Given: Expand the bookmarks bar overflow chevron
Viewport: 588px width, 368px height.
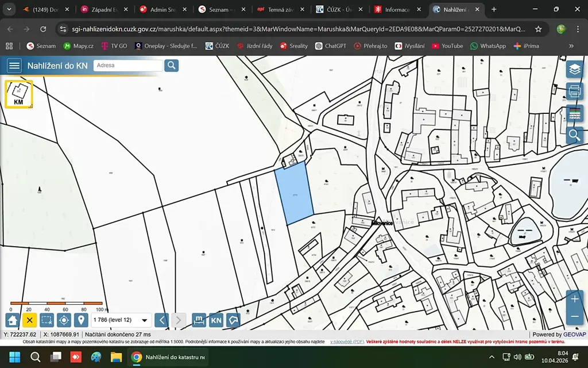Looking at the screenshot, I should point(571,46).
